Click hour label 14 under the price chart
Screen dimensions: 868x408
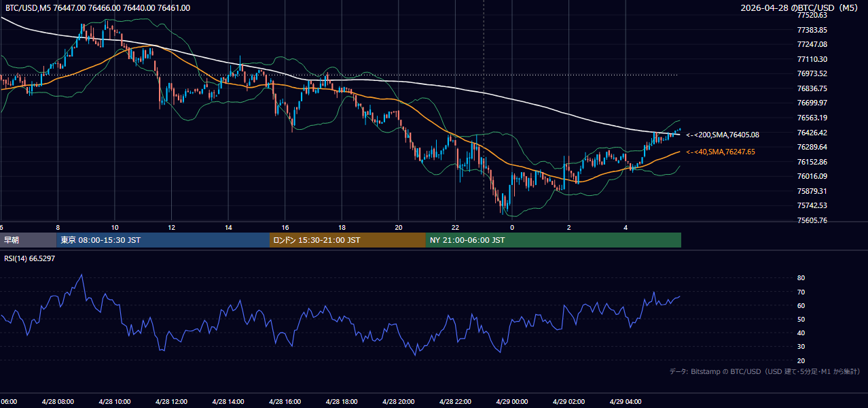click(228, 228)
